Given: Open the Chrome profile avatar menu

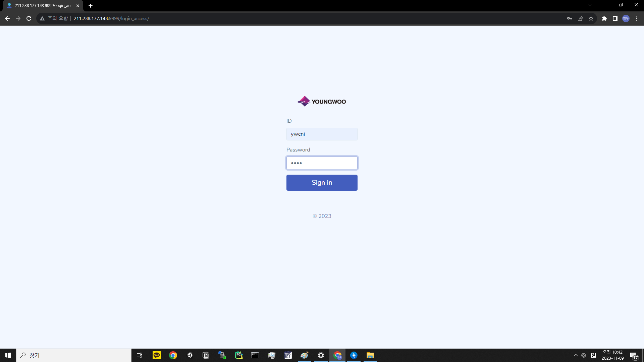Looking at the screenshot, I should 626,18.
